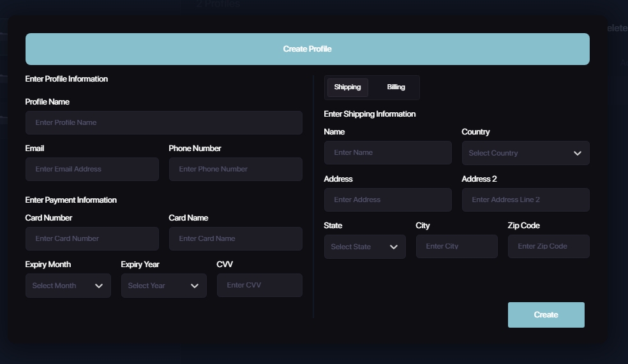Select the Address Line 2 field
Viewport: 628px width, 364px height.
(525, 200)
